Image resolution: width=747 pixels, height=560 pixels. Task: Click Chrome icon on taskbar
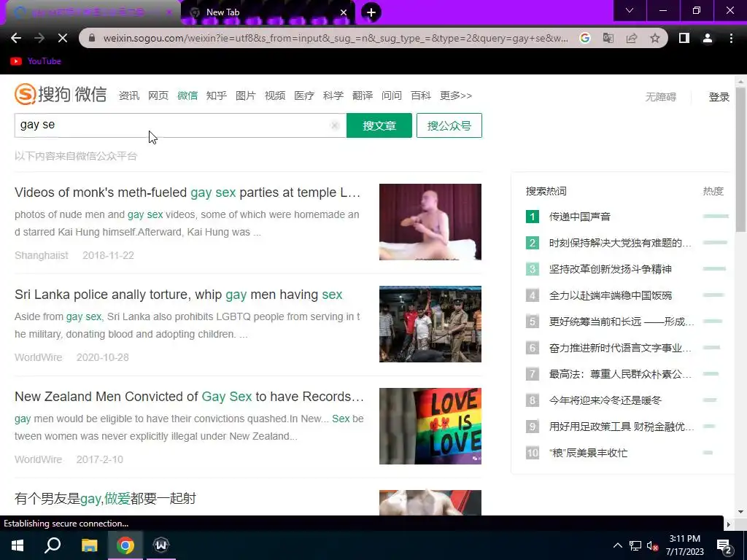125,545
